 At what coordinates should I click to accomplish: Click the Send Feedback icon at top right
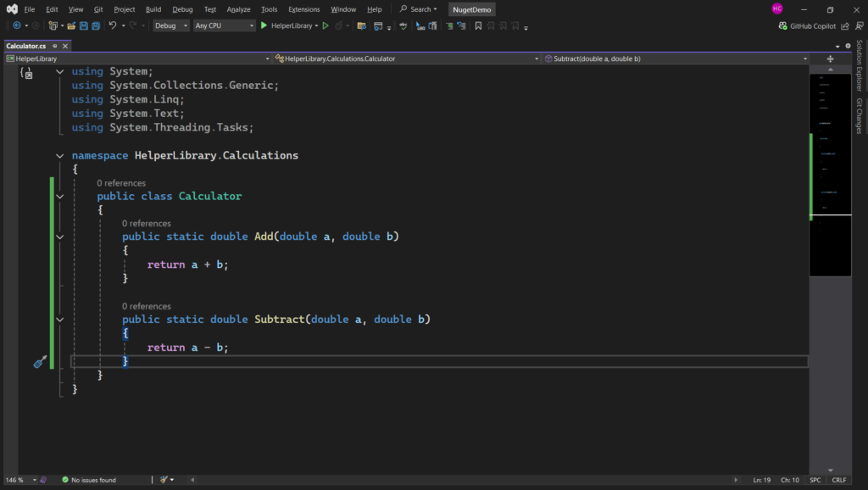pyautogui.click(x=860, y=25)
